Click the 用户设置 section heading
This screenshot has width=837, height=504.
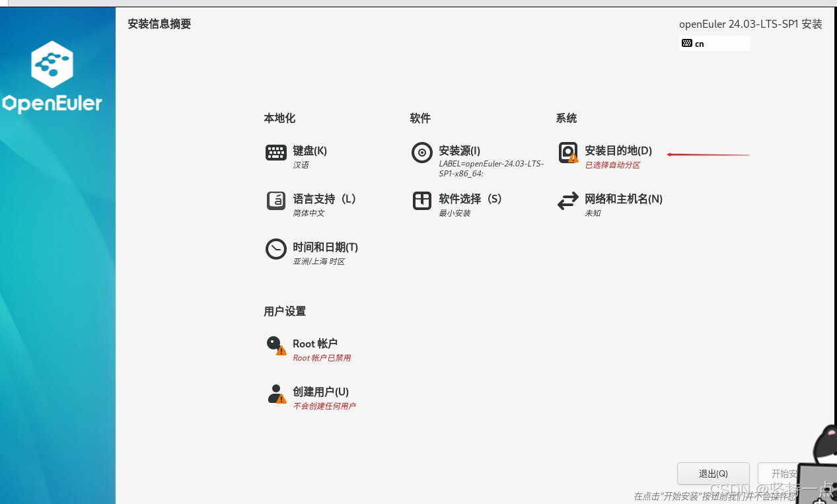pos(285,311)
